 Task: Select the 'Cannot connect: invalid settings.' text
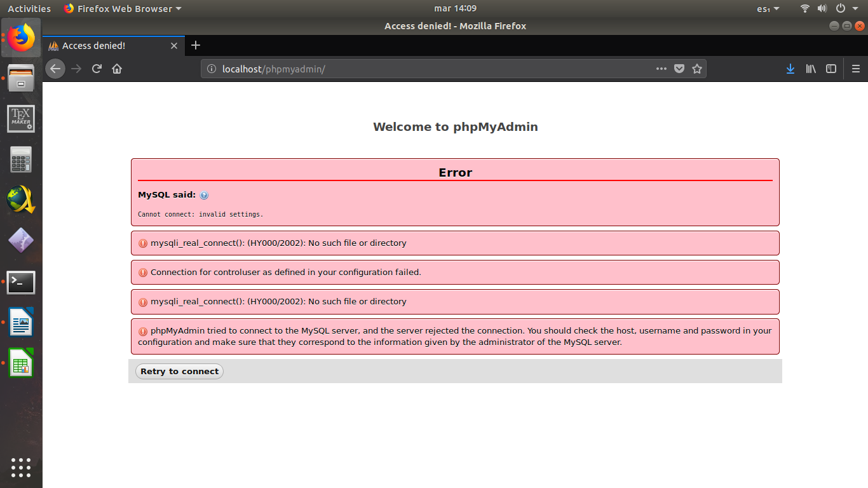[x=200, y=214]
